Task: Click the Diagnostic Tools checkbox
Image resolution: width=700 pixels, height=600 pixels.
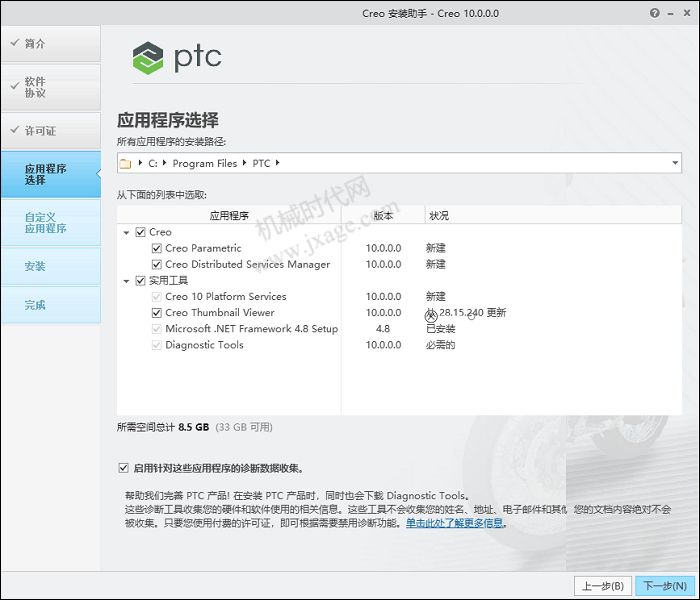Action: click(157, 345)
